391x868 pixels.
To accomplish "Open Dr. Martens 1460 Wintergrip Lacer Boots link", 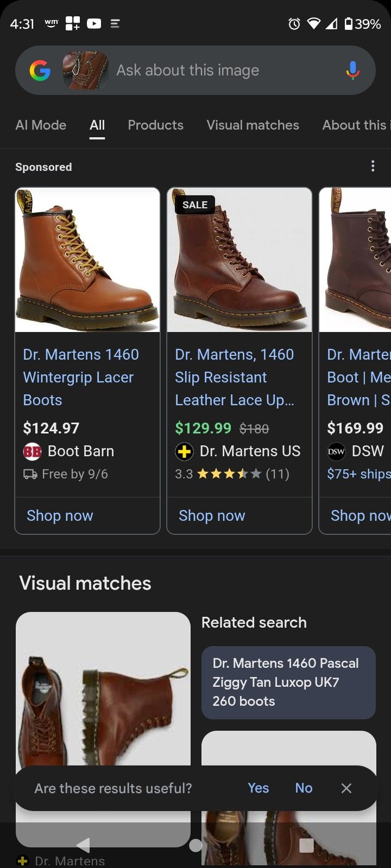I will pyautogui.click(x=81, y=377).
